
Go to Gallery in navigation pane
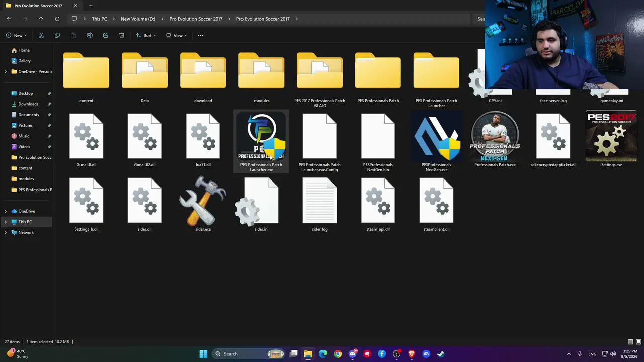click(x=24, y=61)
